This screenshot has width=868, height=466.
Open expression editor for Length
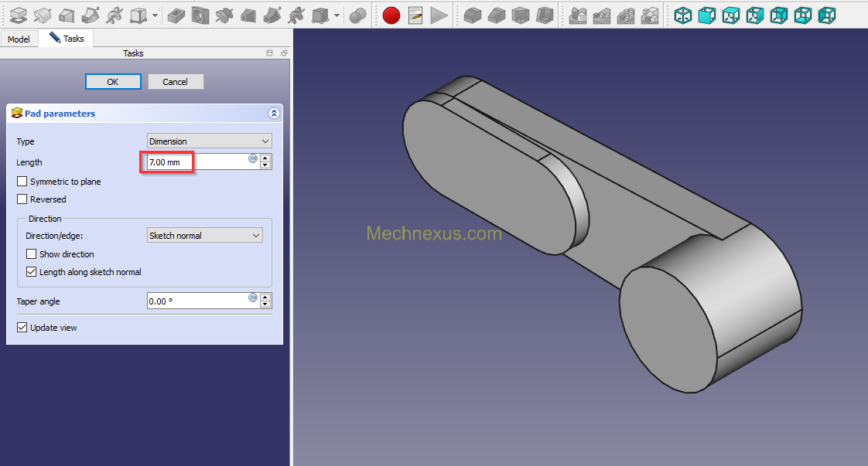pos(253,158)
